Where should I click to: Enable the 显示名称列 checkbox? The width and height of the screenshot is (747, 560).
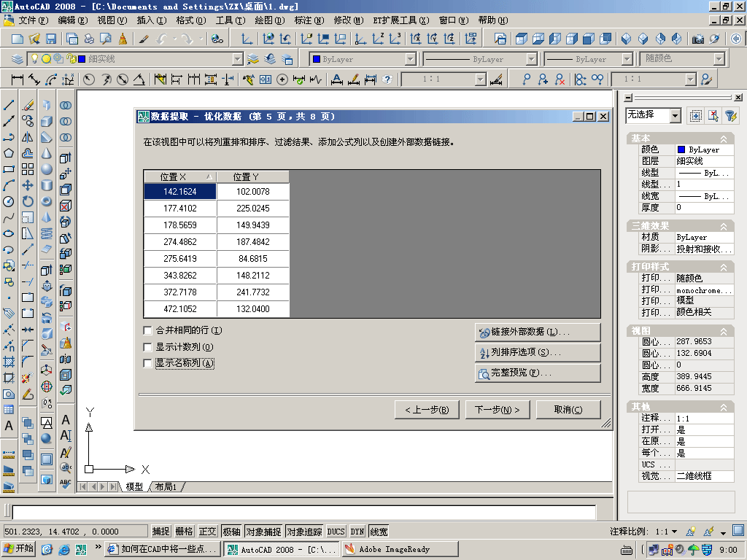(147, 363)
